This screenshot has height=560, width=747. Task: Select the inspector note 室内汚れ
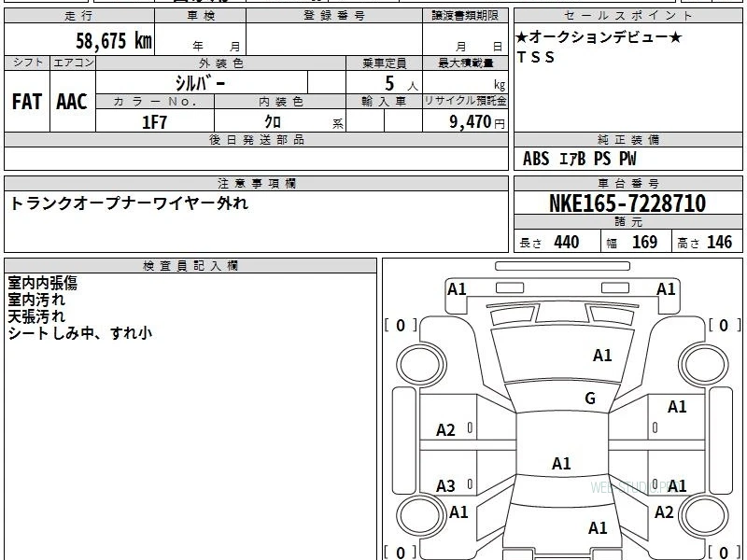pyautogui.click(x=36, y=300)
